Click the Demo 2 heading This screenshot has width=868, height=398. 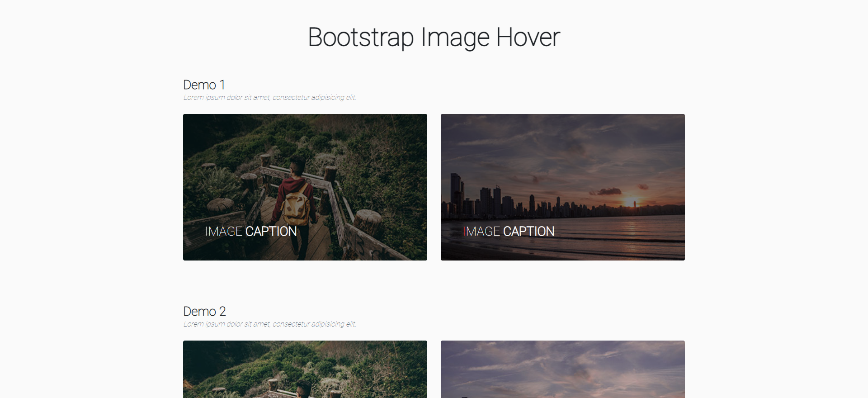(x=204, y=312)
